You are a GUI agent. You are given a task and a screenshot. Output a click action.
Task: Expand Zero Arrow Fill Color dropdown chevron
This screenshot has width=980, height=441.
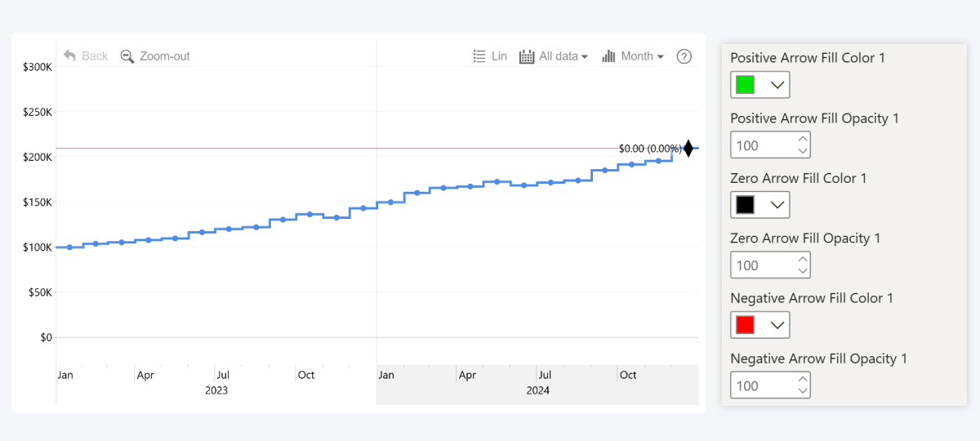(x=777, y=205)
